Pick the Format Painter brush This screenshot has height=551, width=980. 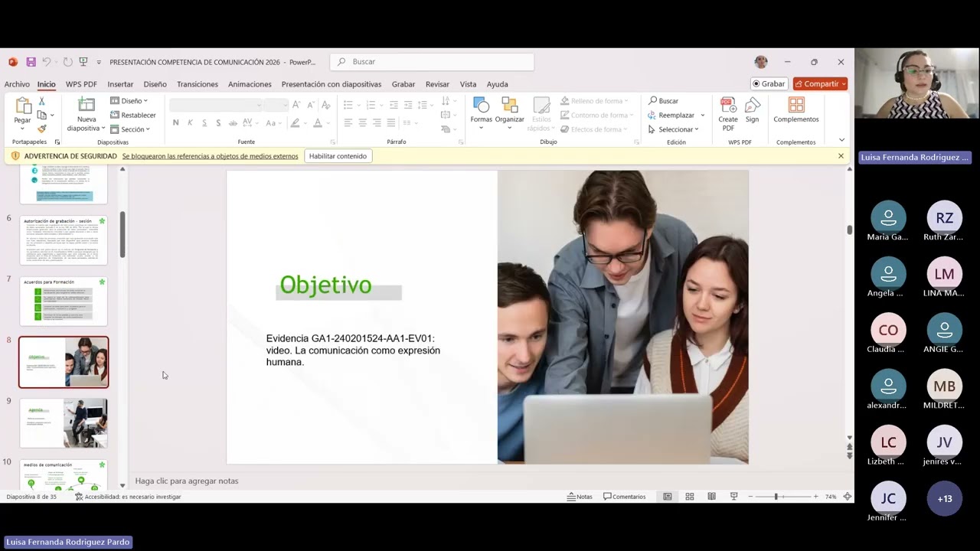(x=42, y=129)
